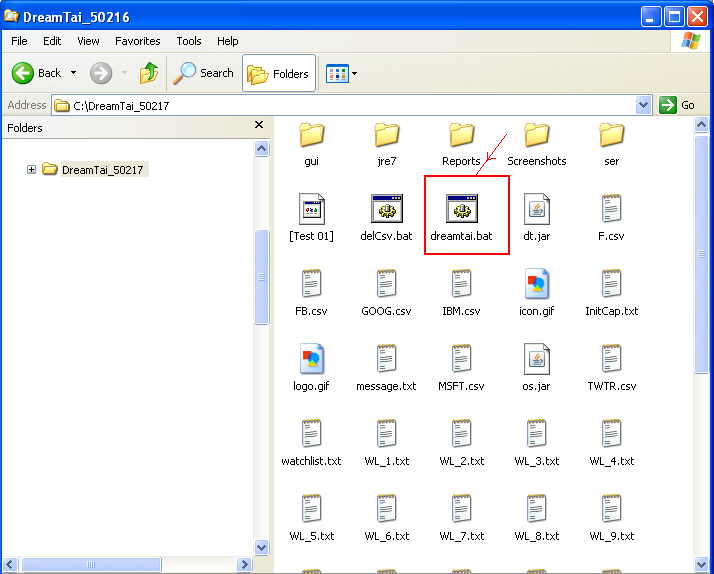Select the WL_8.txt file
The image size is (714, 574).
tap(536, 518)
